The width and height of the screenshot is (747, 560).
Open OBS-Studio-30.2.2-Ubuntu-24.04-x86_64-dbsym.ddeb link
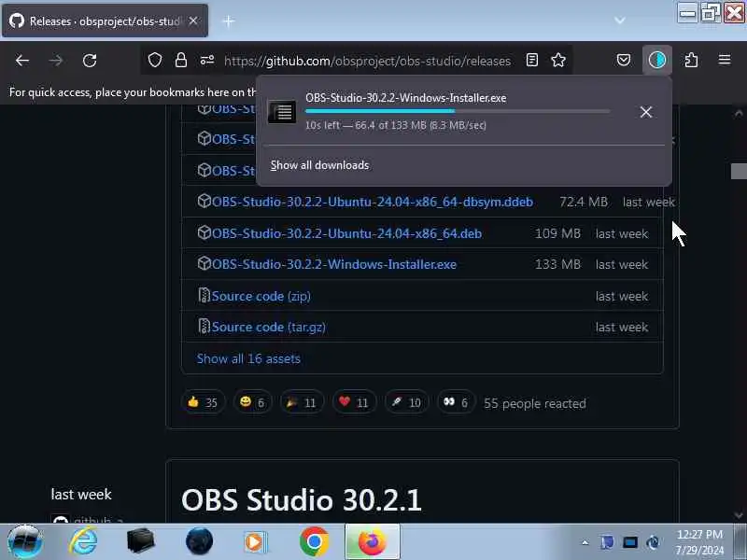372,202
